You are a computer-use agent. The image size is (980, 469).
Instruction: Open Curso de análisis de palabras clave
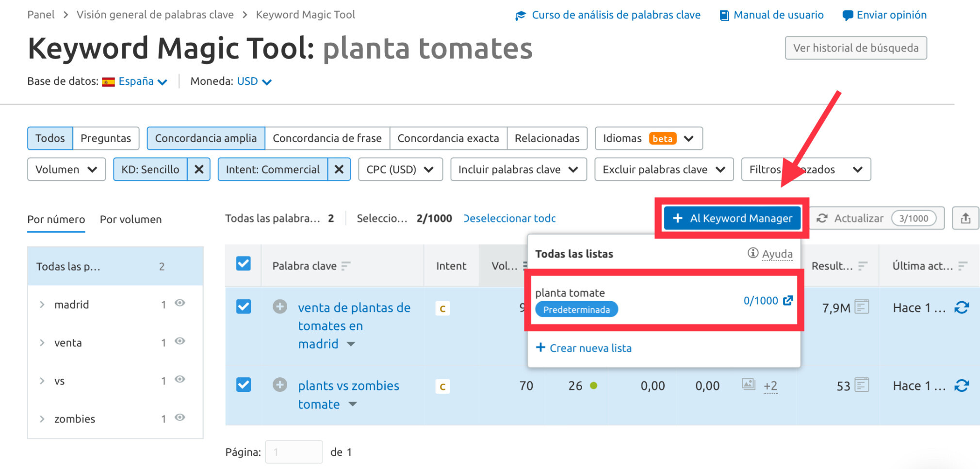[x=608, y=15]
